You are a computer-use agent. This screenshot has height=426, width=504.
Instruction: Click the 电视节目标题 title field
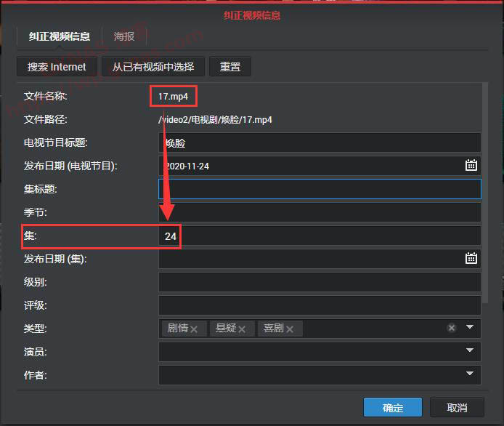pos(320,142)
